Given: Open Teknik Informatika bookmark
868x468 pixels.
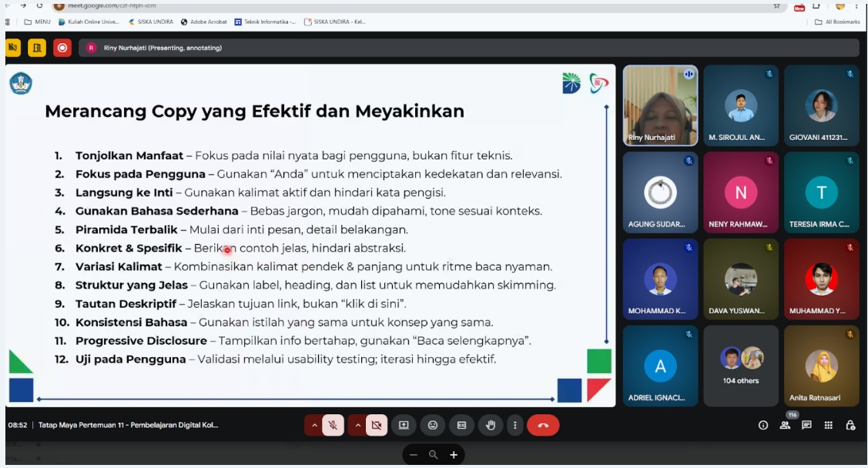Looking at the screenshot, I should 265,22.
